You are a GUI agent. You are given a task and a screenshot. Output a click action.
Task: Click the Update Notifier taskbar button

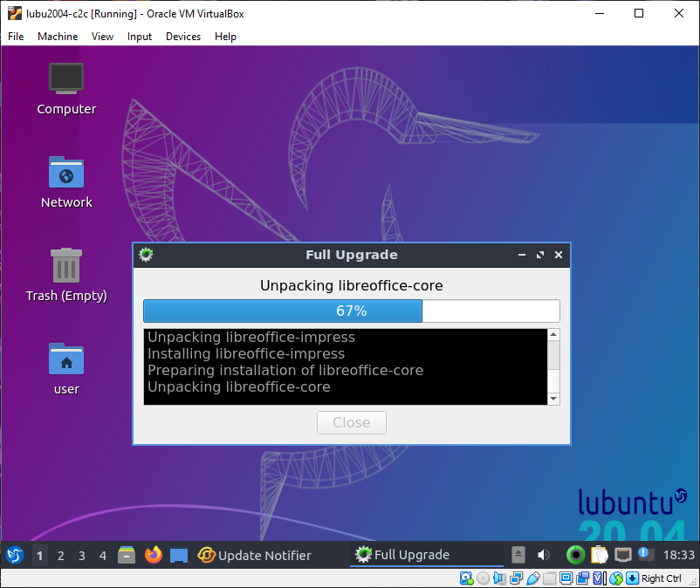coord(255,555)
